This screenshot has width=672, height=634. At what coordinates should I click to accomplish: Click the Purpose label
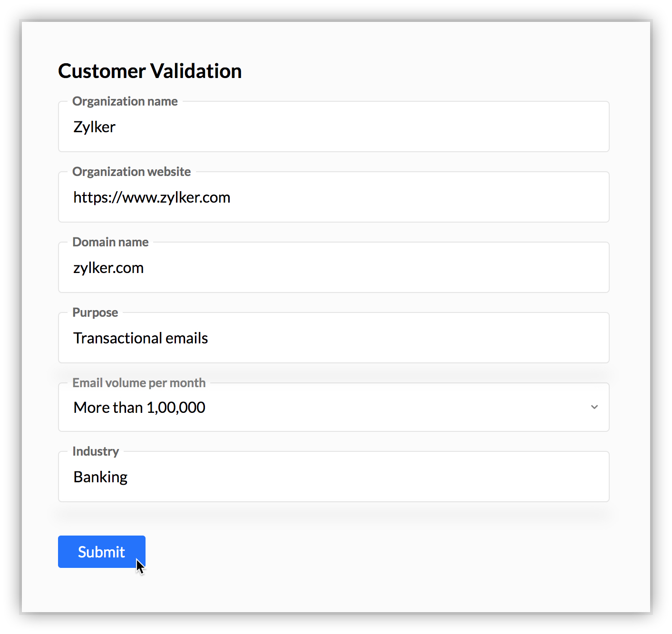tap(95, 312)
